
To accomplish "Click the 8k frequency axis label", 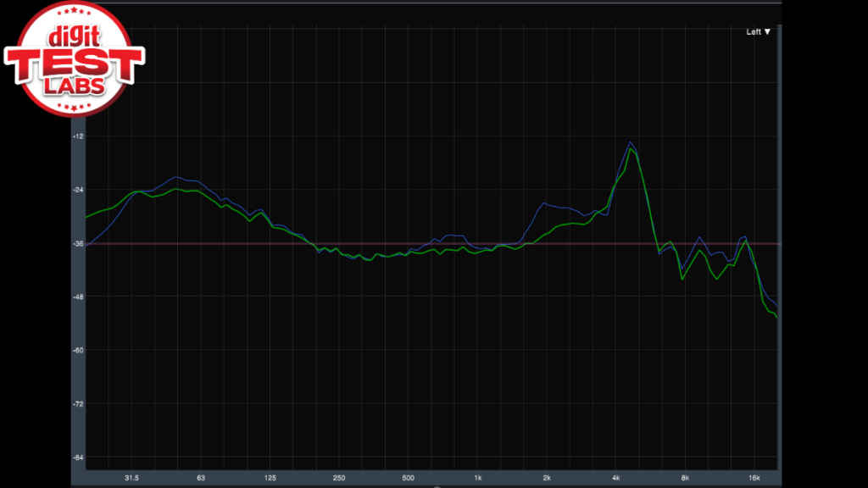I will [x=685, y=478].
